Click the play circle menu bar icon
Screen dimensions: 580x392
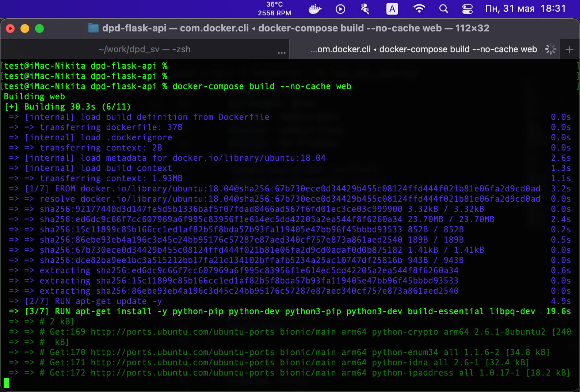pos(340,9)
